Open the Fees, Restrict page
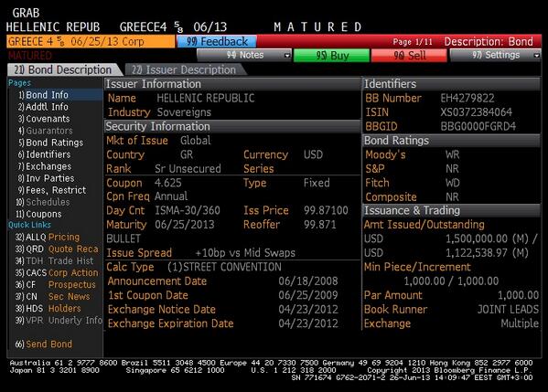Viewport: 548px width, 392px height. tap(52, 190)
